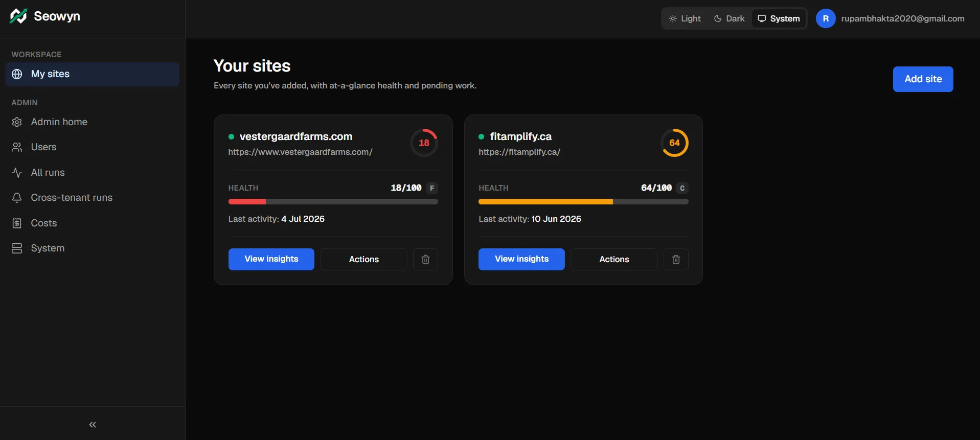Viewport: 980px width, 440px height.
Task: Click the F grade badge
Action: 432,188
